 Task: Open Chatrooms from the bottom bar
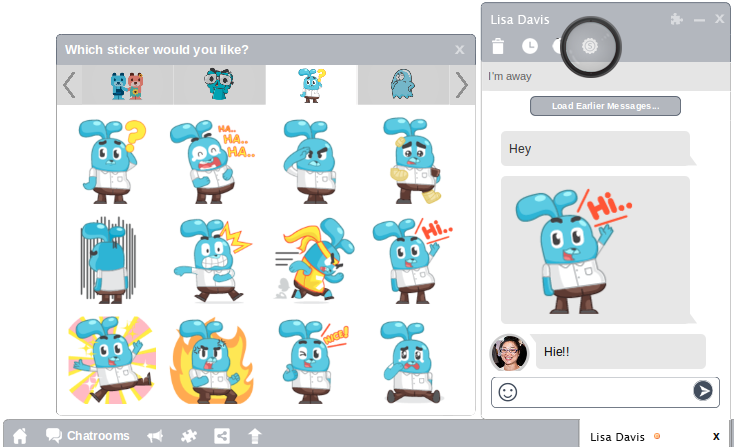tap(88, 436)
